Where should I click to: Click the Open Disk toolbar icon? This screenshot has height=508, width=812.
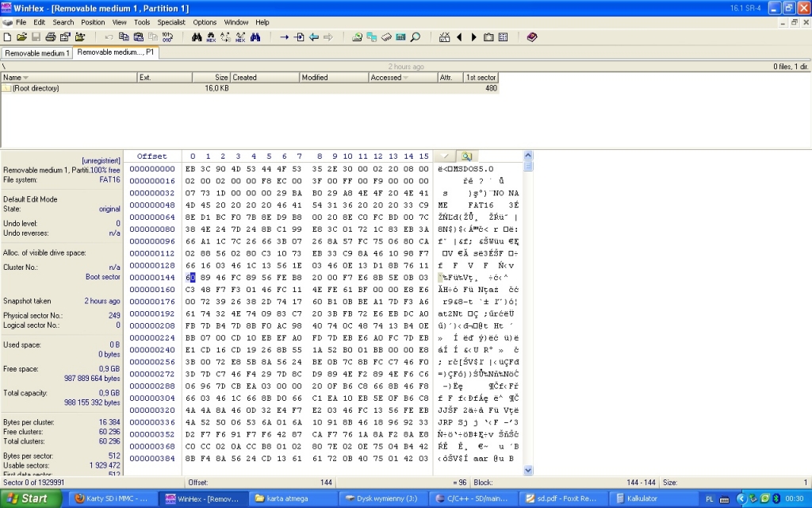click(357, 37)
